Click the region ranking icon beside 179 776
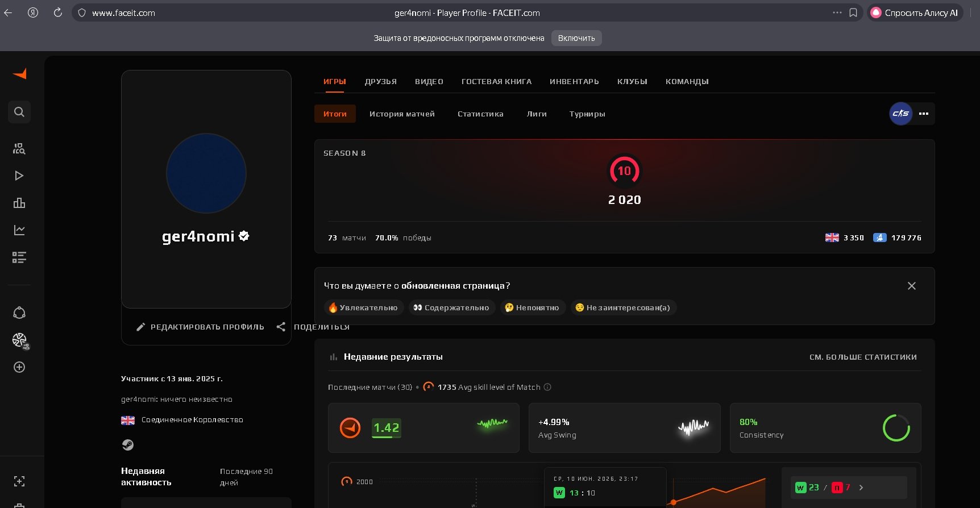The height and width of the screenshot is (508, 980). [x=880, y=238]
